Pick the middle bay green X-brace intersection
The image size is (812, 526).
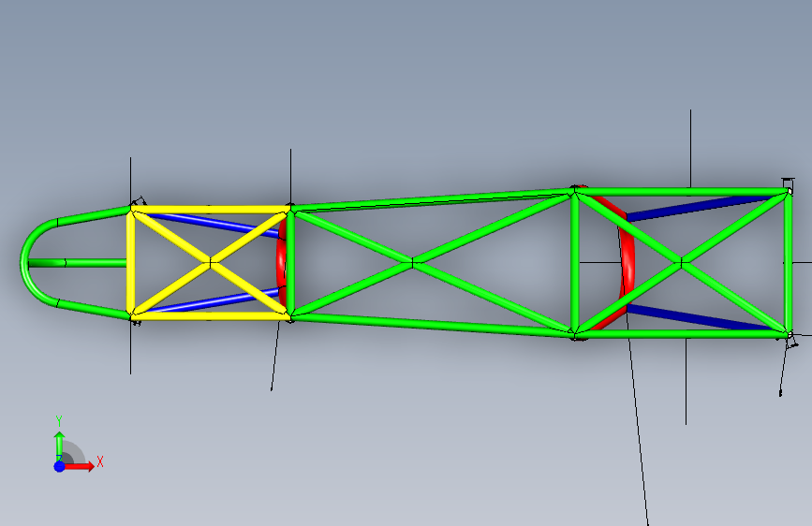[x=413, y=263]
